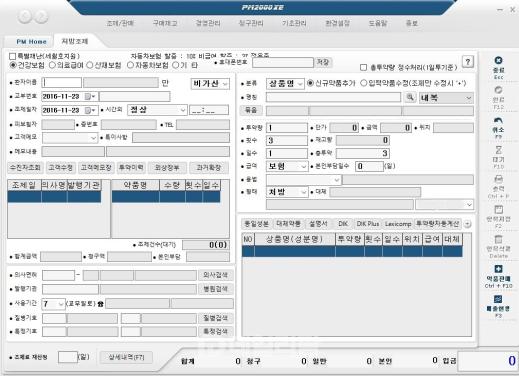Image resolution: width=519 pixels, height=376 pixels.
Task: Click the 투약이력 button
Action: [131, 167]
